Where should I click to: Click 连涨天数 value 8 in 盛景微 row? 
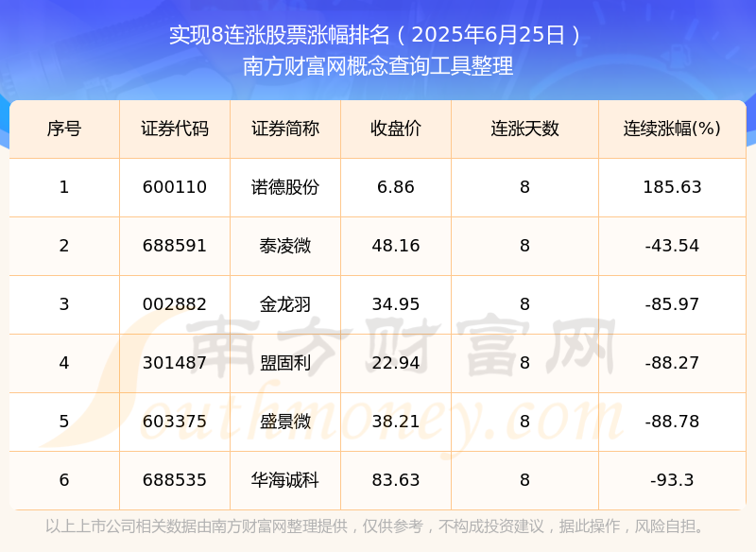pos(524,422)
